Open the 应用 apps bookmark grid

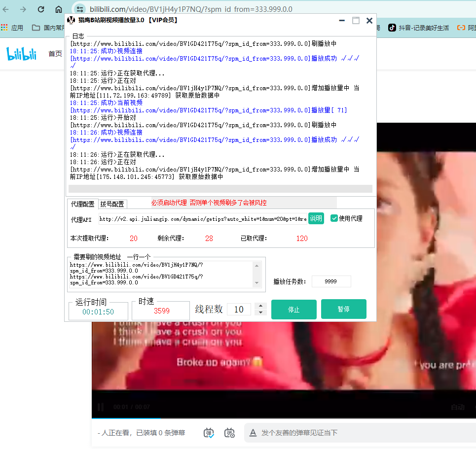click(12, 28)
